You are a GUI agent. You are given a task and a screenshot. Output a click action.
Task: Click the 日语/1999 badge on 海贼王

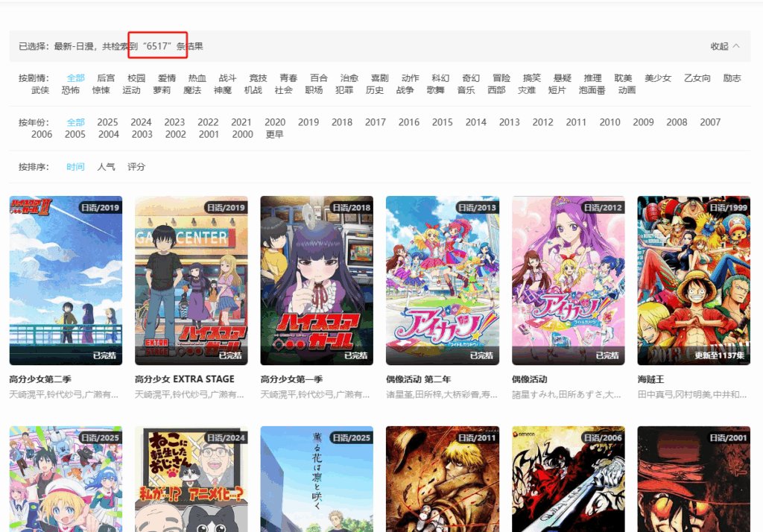pyautogui.click(x=727, y=207)
